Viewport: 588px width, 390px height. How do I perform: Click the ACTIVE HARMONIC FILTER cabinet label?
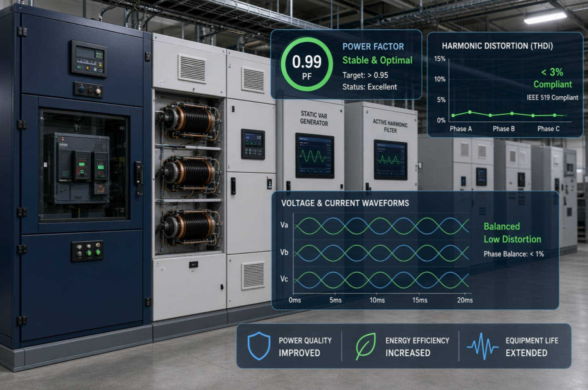(x=390, y=125)
